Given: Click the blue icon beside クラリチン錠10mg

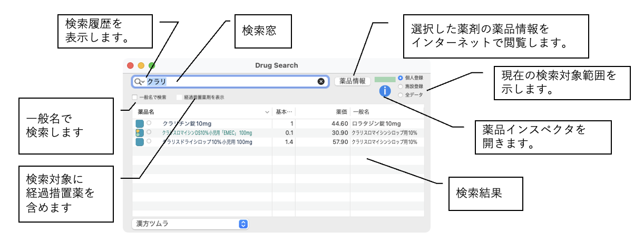Looking at the screenshot, I should [140, 123].
